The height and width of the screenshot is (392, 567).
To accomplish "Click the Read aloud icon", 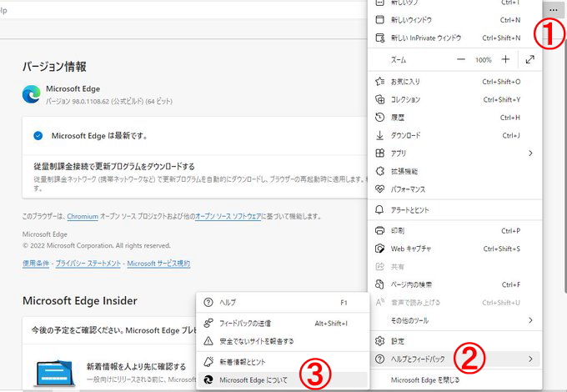I will [x=379, y=302].
